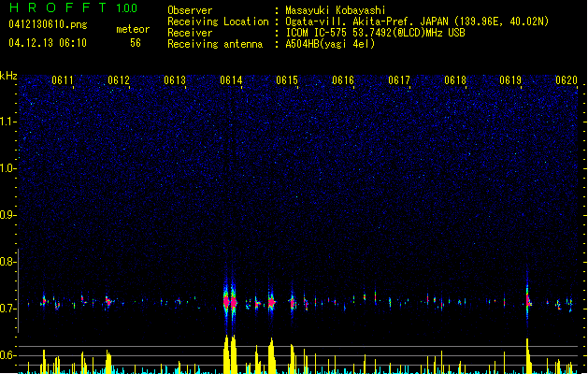The image size is (588, 374).
Task: Select the file name 0412130610.png
Action: (48, 24)
